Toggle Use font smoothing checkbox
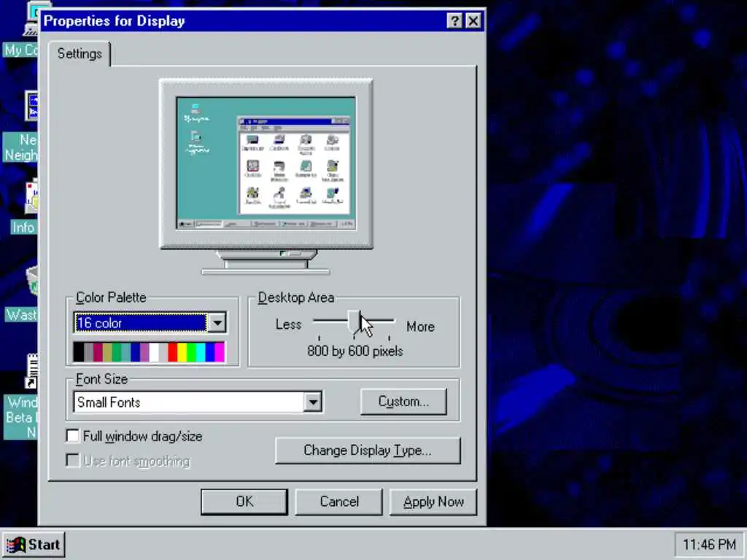The image size is (747, 560). coord(73,461)
